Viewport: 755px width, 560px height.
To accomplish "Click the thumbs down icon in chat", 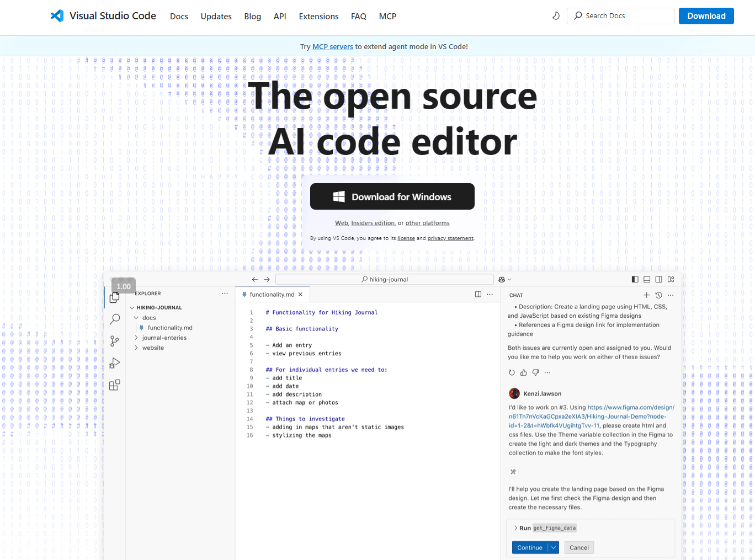I will 535,372.
